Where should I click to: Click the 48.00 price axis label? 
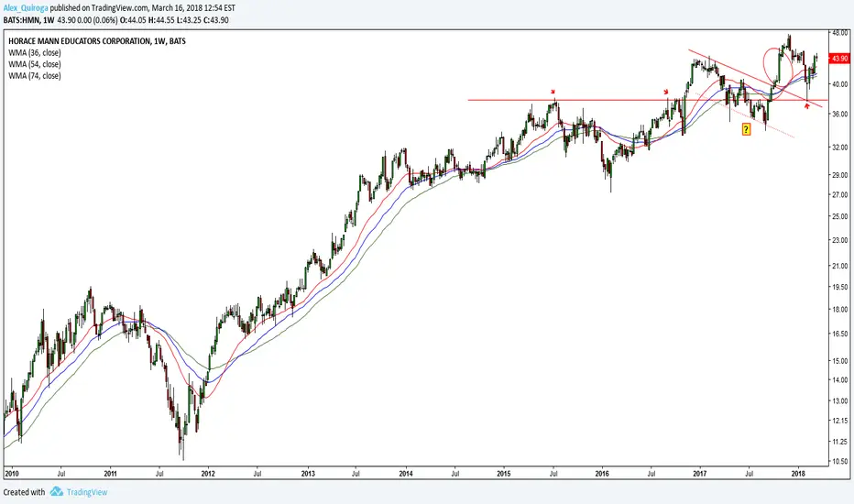[840, 33]
